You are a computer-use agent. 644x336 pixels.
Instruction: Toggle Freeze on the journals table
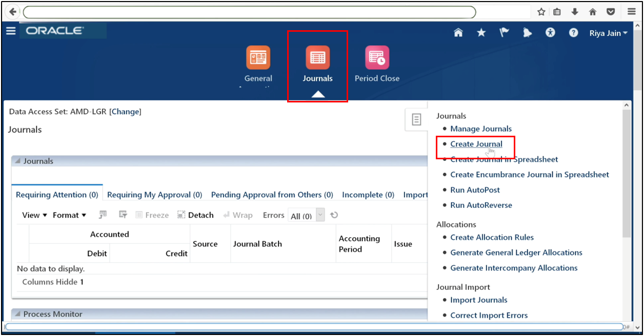point(152,215)
